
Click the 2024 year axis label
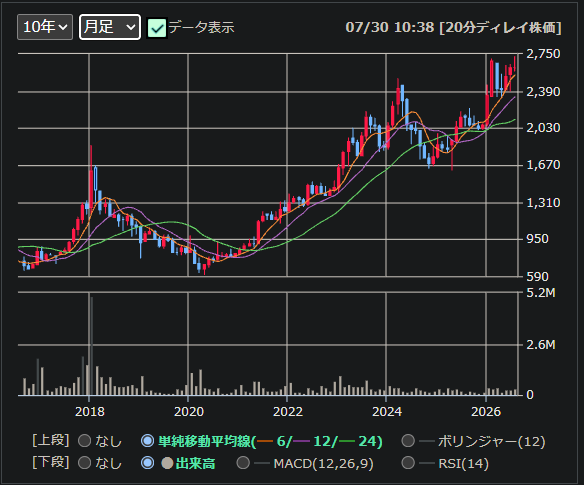tap(387, 412)
